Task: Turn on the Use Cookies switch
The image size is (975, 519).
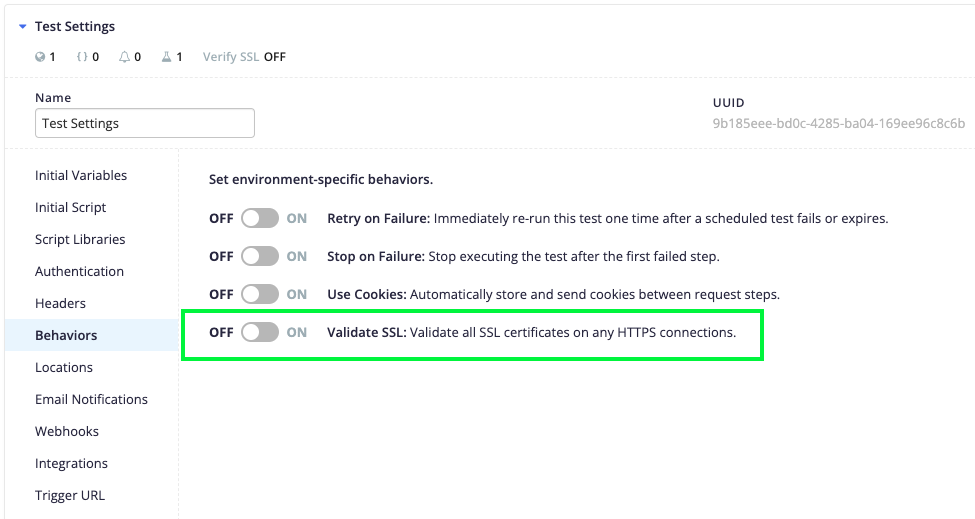Action: coord(260,294)
